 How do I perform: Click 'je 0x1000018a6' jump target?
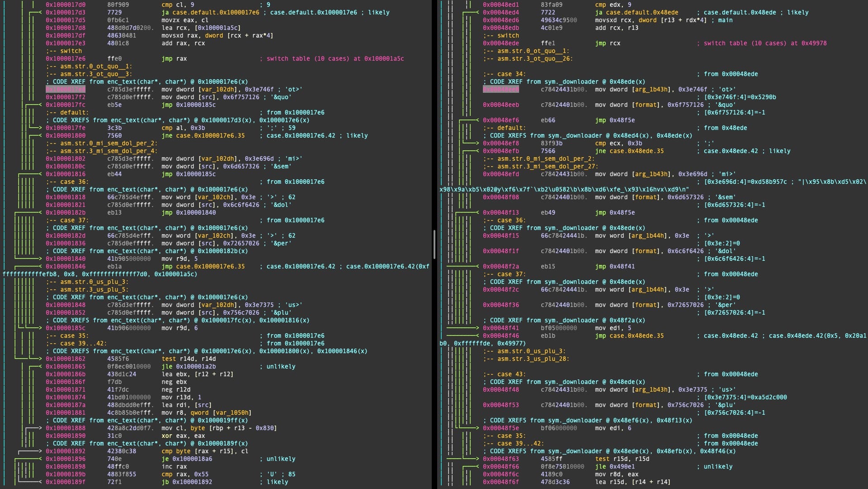click(192, 459)
